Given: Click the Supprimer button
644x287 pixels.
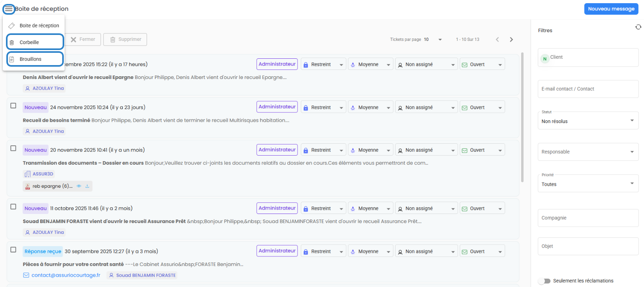Looking at the screenshot, I should point(125,39).
